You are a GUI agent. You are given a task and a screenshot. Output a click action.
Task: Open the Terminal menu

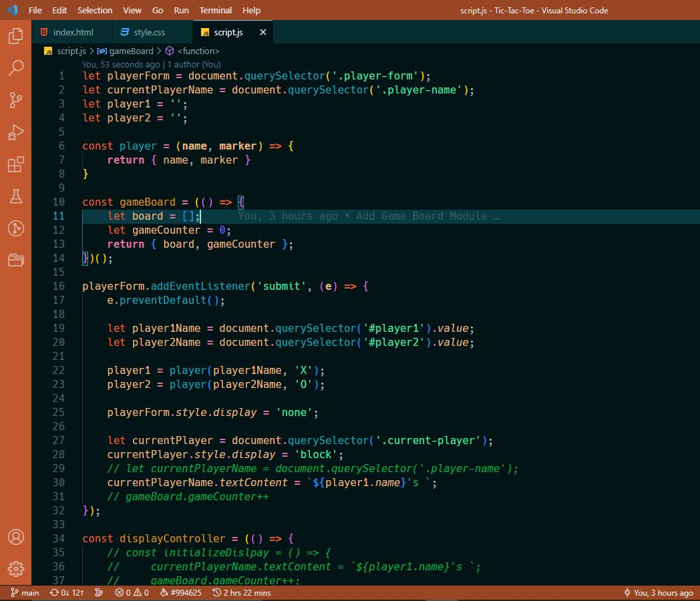coord(215,10)
